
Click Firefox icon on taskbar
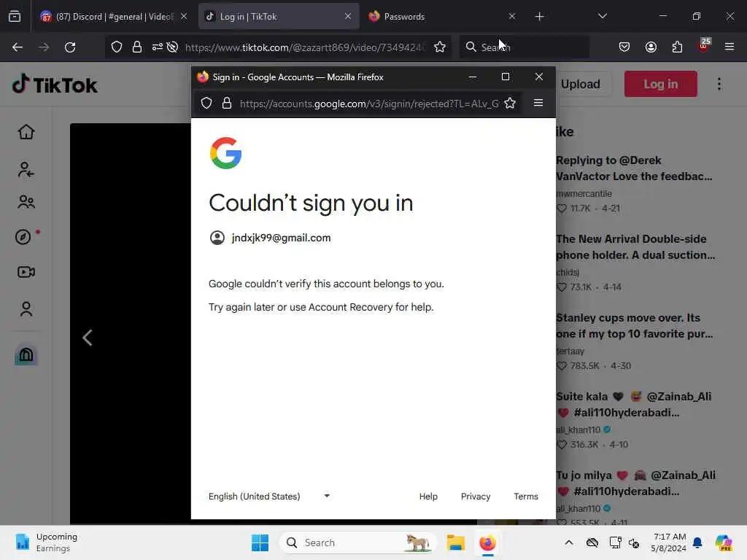487,542
